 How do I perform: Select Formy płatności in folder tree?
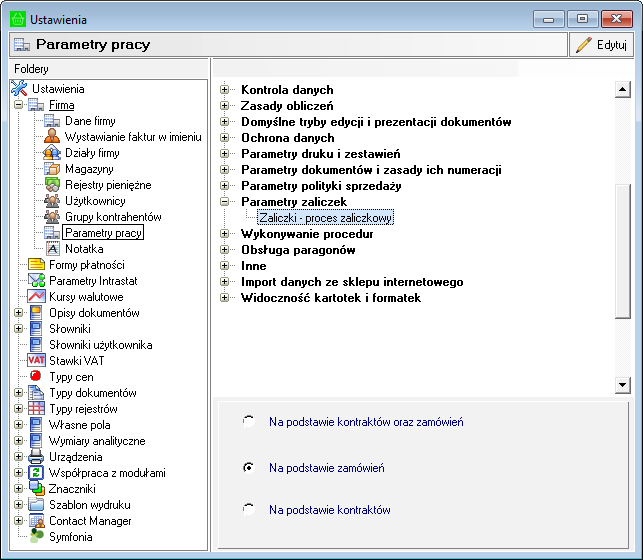pyautogui.click(x=86, y=265)
